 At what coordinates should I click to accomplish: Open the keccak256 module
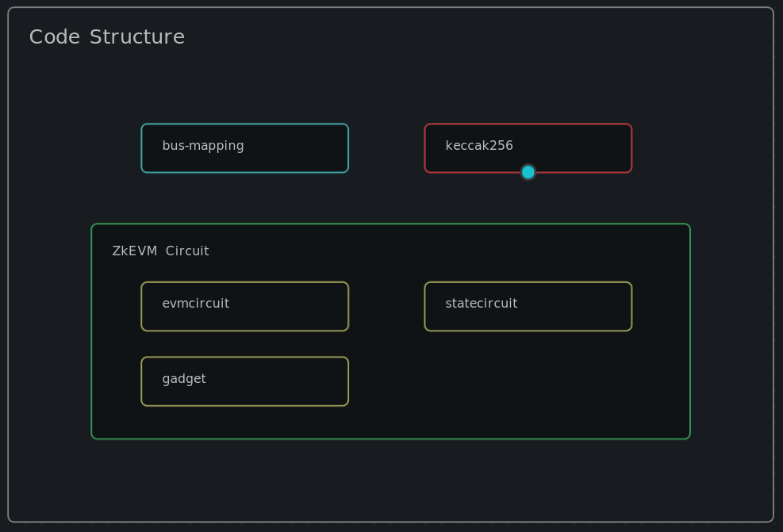click(528, 147)
